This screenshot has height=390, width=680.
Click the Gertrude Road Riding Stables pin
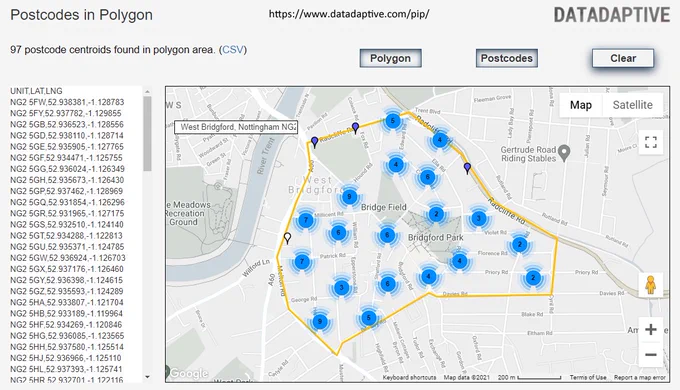tap(564, 153)
